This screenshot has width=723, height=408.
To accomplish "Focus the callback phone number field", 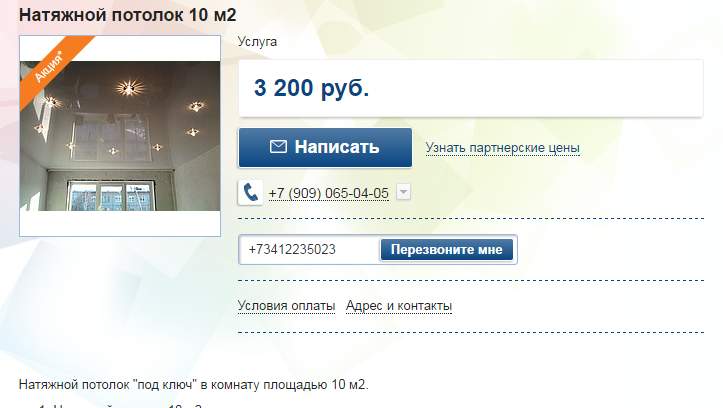I will point(309,249).
